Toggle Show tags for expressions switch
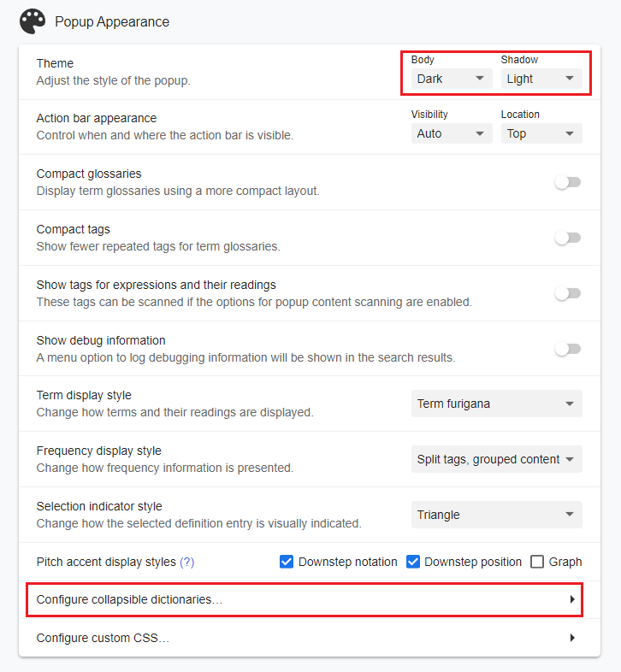 tap(567, 293)
